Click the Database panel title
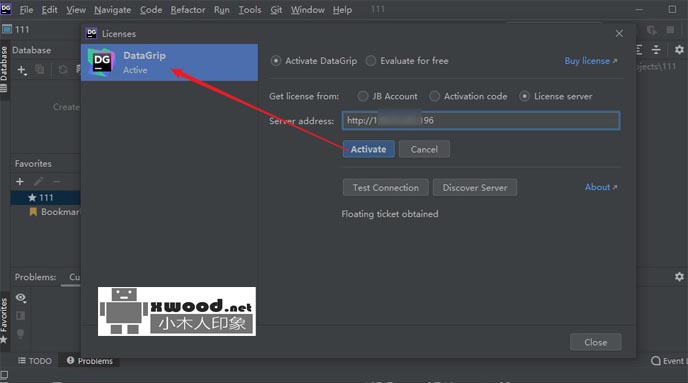Image resolution: width=688 pixels, height=383 pixels. [x=32, y=50]
